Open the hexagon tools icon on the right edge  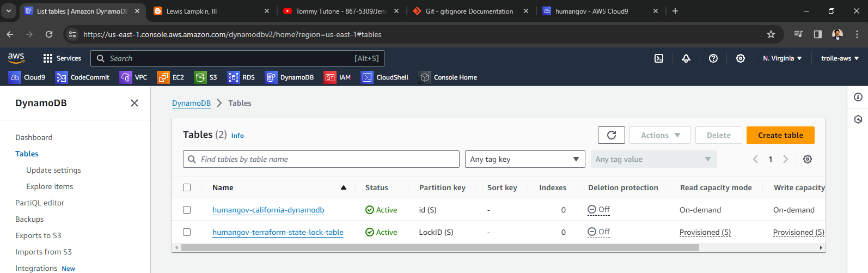point(858,119)
